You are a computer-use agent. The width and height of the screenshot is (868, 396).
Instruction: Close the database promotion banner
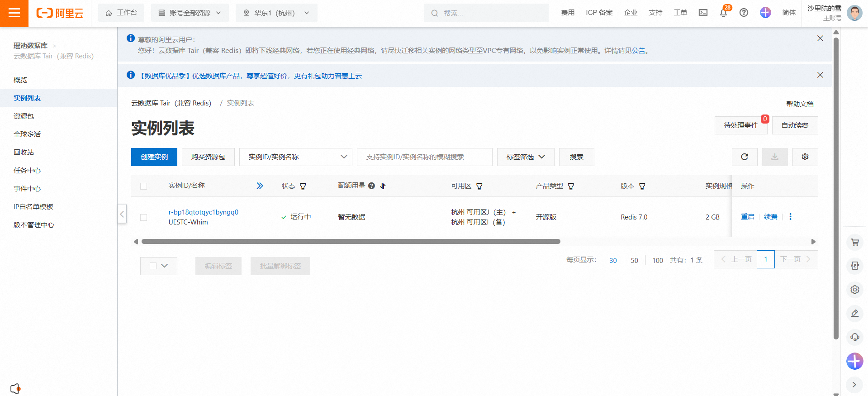click(820, 75)
